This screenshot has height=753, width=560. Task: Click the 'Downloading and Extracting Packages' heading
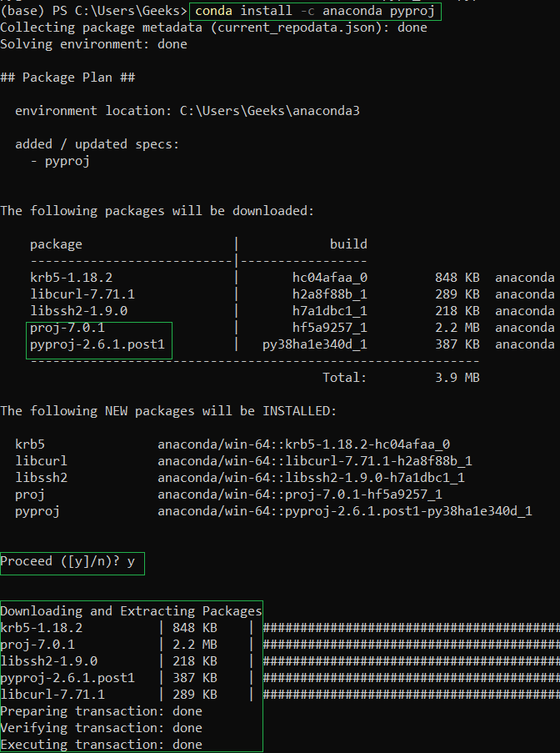131,611
